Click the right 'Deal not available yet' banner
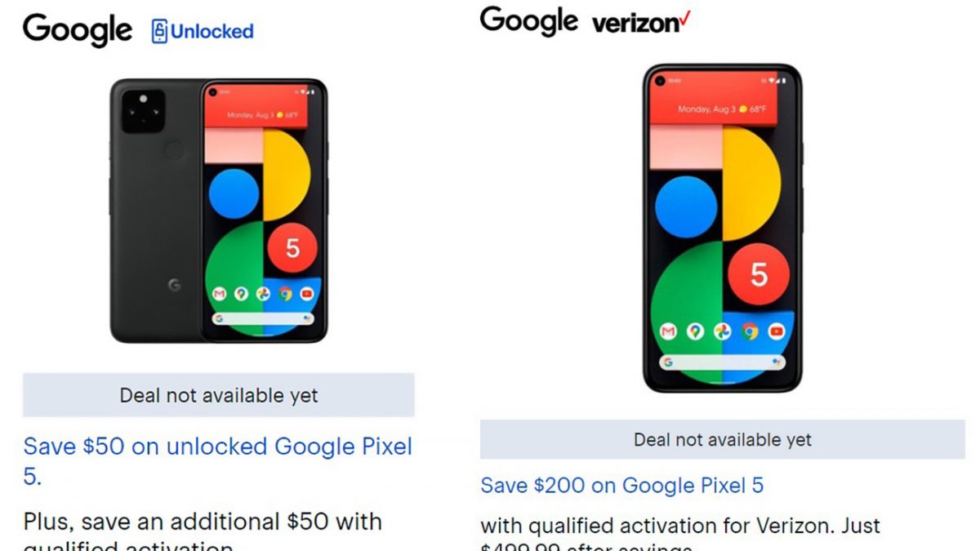Screen dimensions: 980x551 723,440
